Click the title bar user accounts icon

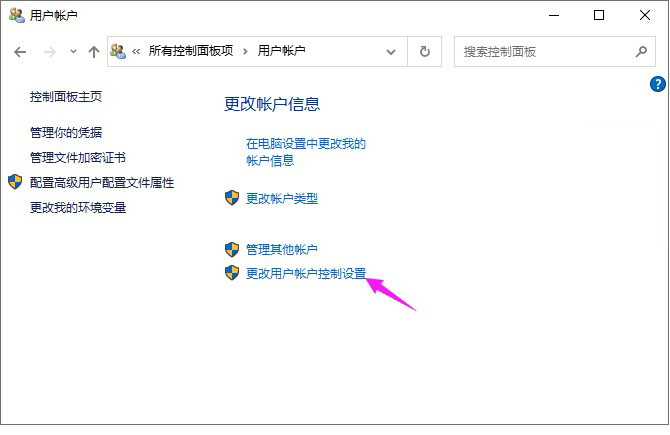pyautogui.click(x=17, y=15)
